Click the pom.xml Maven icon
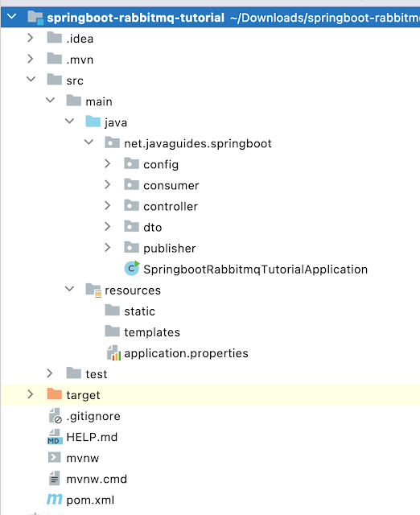420x515 pixels. [55, 499]
